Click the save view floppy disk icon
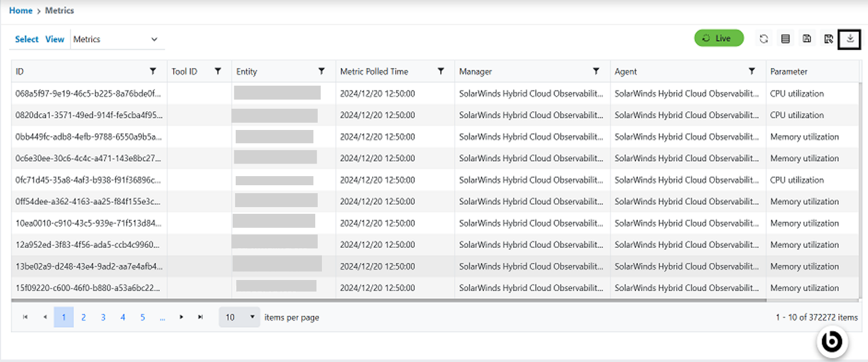Viewport: 868px width, 362px height. point(807,39)
